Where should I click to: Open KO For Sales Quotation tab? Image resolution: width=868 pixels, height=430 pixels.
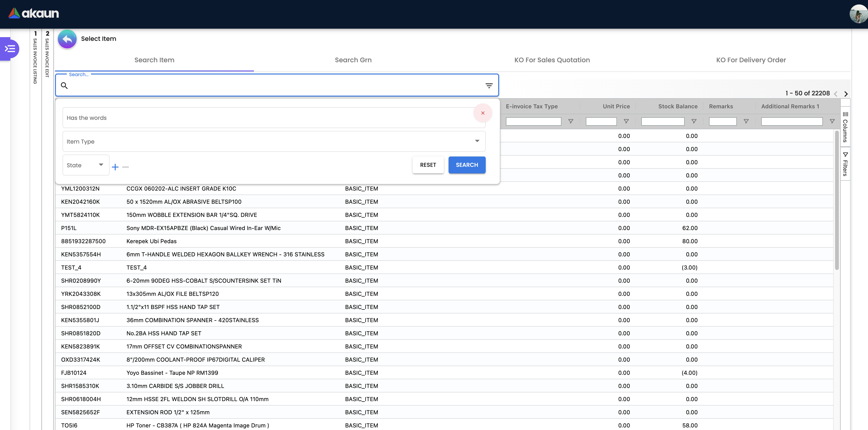click(552, 60)
